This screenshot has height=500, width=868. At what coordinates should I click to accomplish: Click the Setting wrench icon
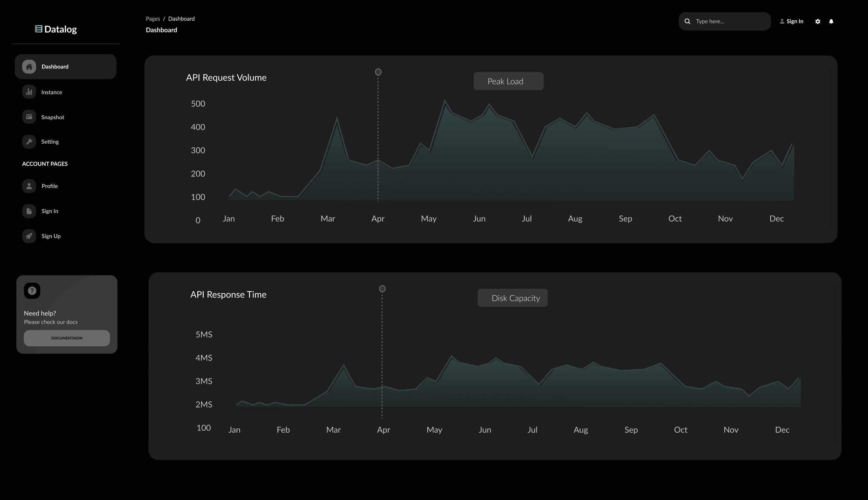pos(29,142)
